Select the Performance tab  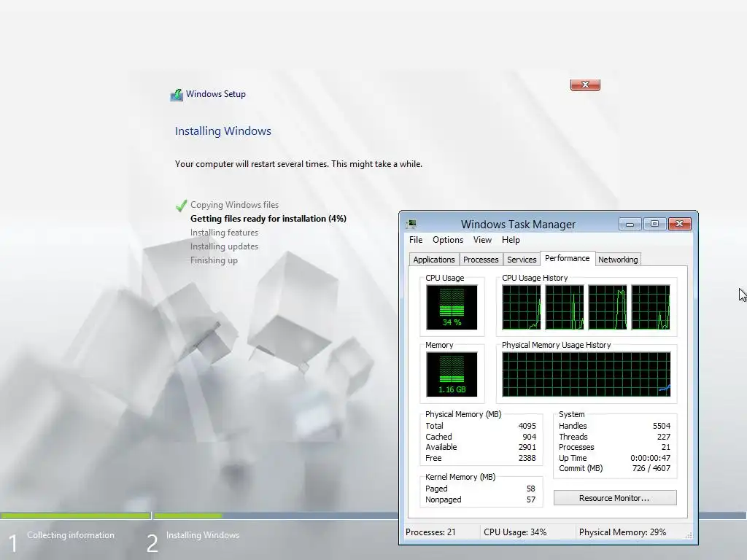[x=567, y=258]
